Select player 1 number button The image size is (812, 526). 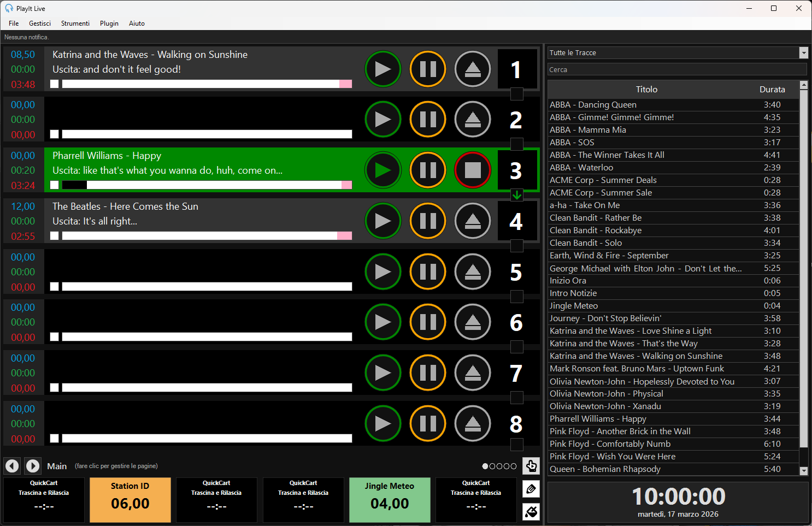point(516,69)
